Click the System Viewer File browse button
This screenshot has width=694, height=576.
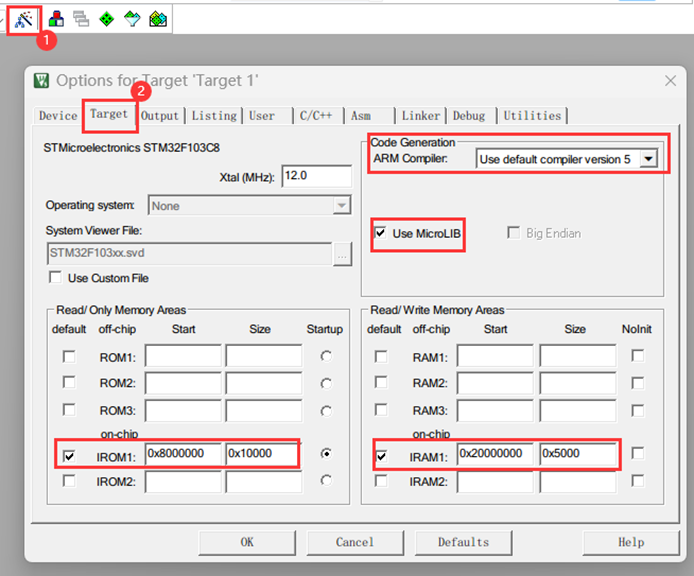coord(342,254)
